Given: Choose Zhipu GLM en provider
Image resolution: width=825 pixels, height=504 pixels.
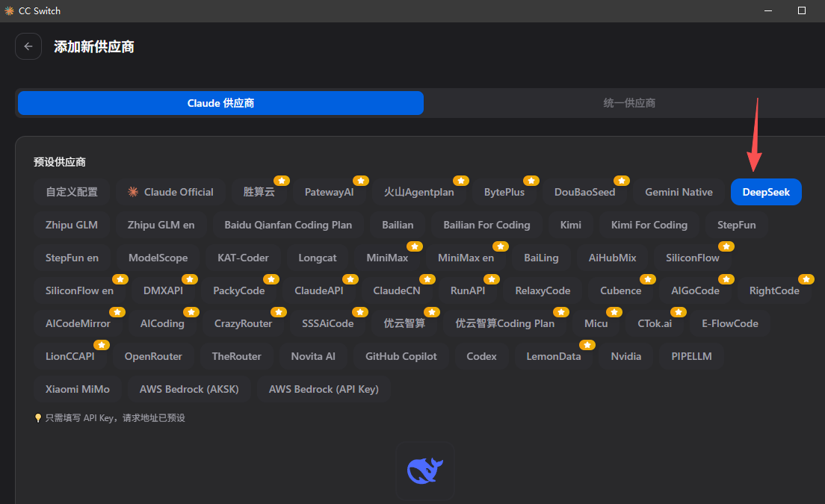Looking at the screenshot, I should 161,225.
